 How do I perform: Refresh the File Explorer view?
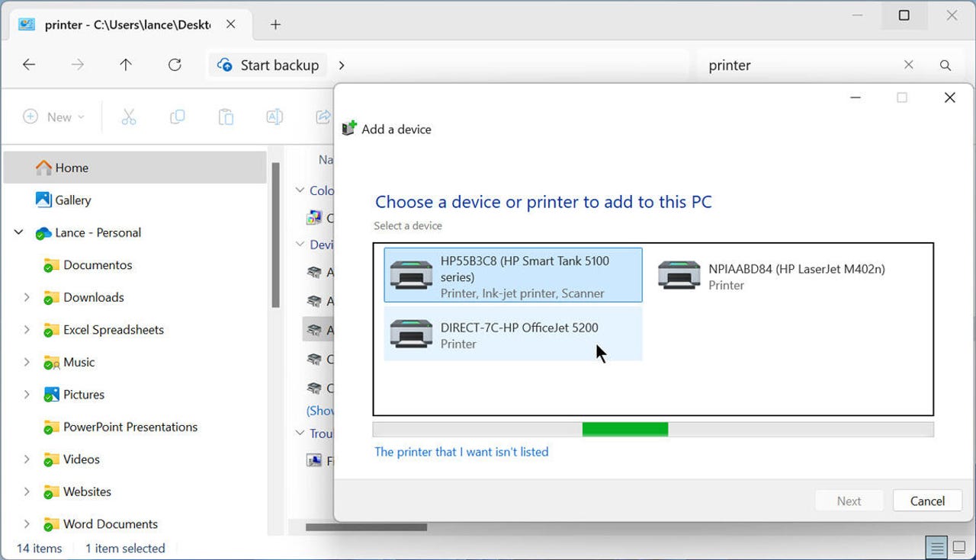(x=175, y=65)
